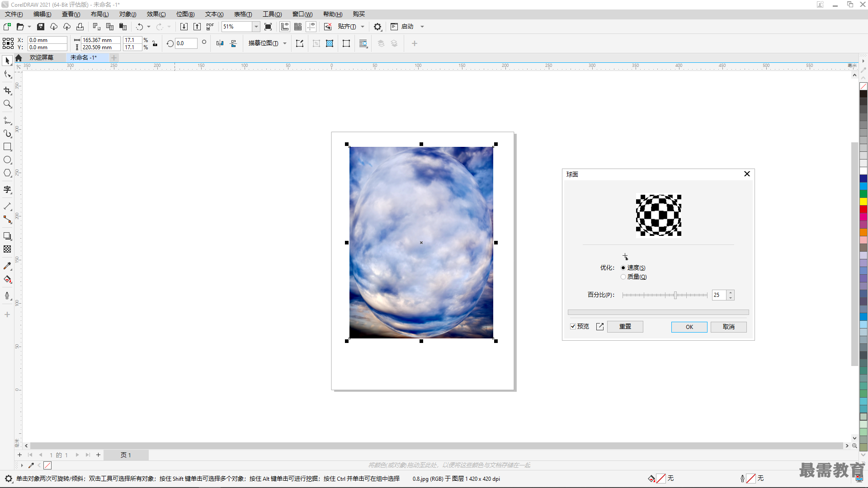This screenshot has width=868, height=488.
Task: Open the 启动 launch dropdown
Action: coord(422,27)
